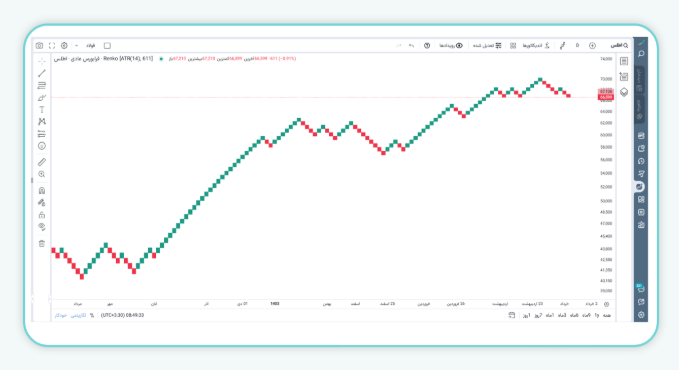Select the crosshair cursor tool
This screenshot has height=370, width=679.
point(42,61)
